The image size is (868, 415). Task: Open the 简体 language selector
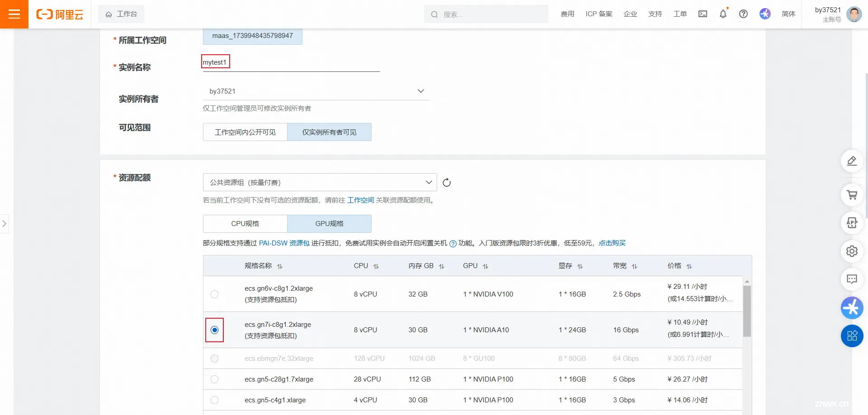click(x=788, y=14)
